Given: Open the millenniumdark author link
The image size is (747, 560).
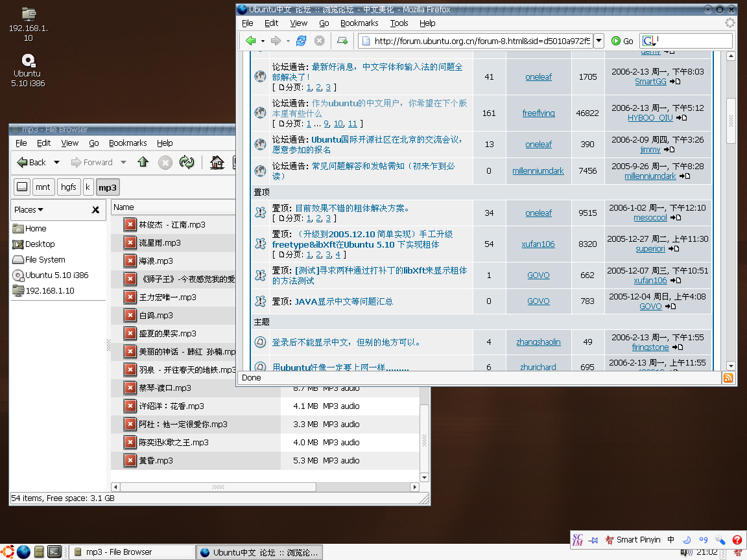Looking at the screenshot, I should (538, 171).
